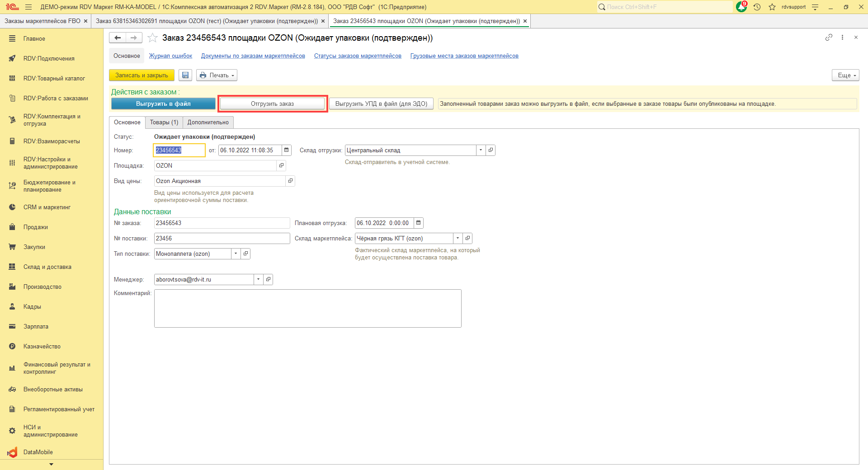Open the Печать dropdown menu
The image size is (868, 470).
(x=217, y=75)
